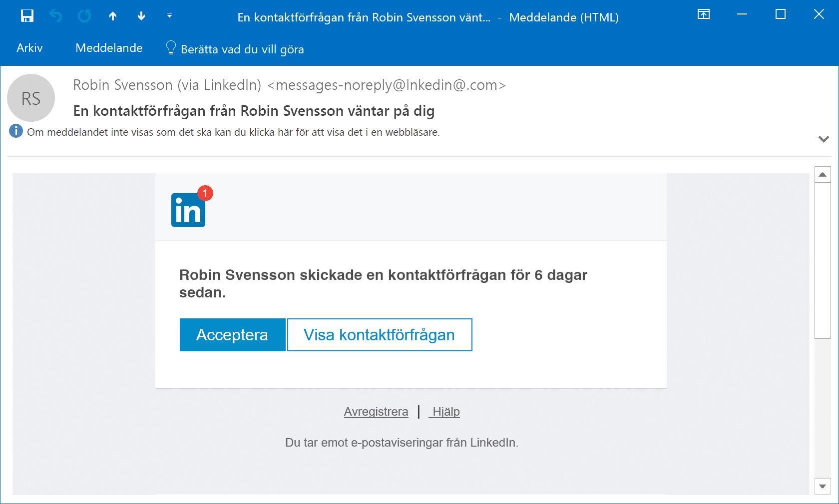
Task: Click the lightbulb Tell Me icon
Action: pos(171,48)
